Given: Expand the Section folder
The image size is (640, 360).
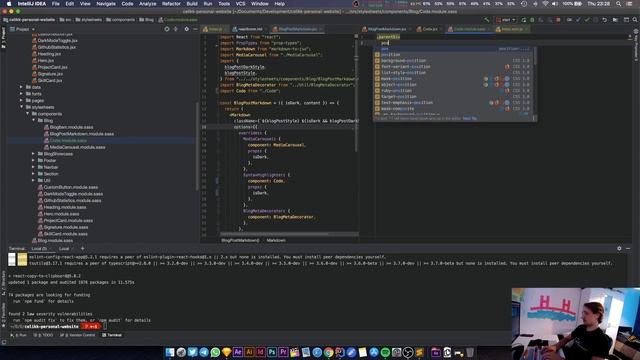Looking at the screenshot, I should tap(33, 174).
